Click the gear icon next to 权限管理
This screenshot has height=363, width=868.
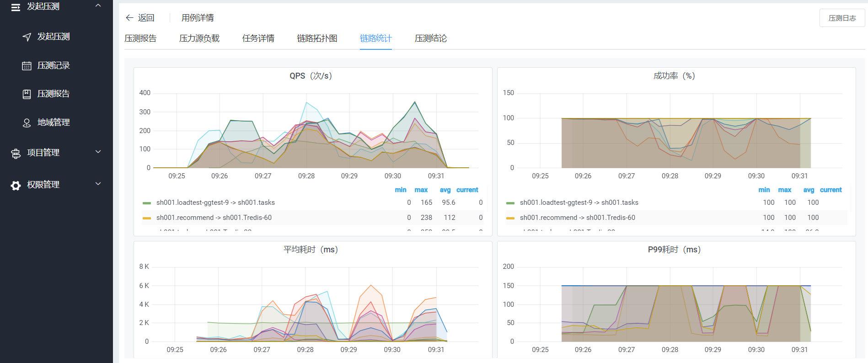(x=16, y=185)
